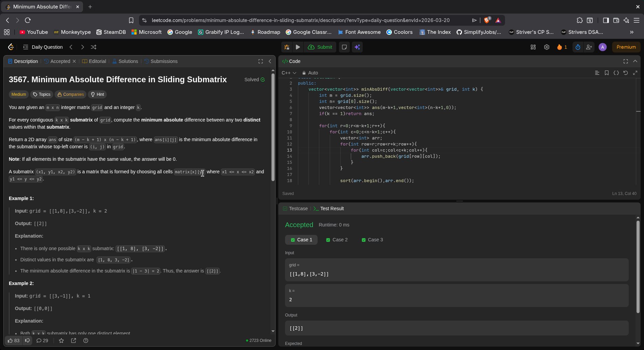Viewport: 644px width, 350px height.
Task: Open the timer clock icon
Action: tap(578, 47)
